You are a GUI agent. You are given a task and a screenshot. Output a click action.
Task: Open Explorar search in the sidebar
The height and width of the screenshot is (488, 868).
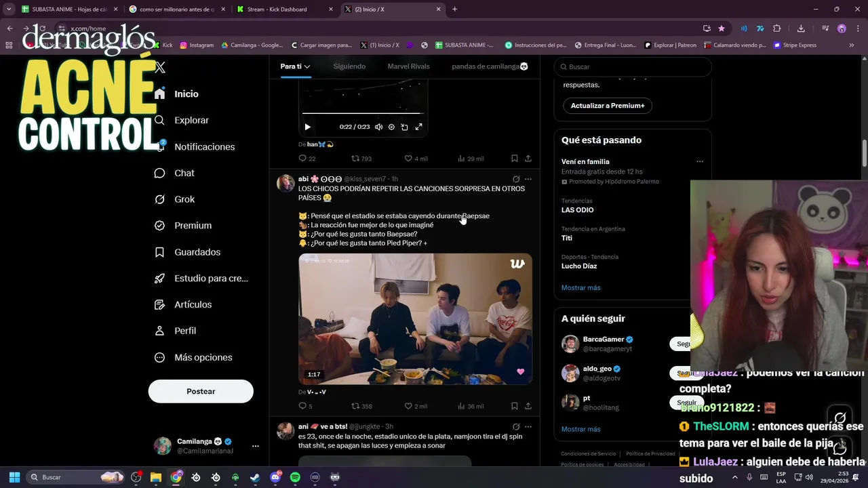[182, 120]
